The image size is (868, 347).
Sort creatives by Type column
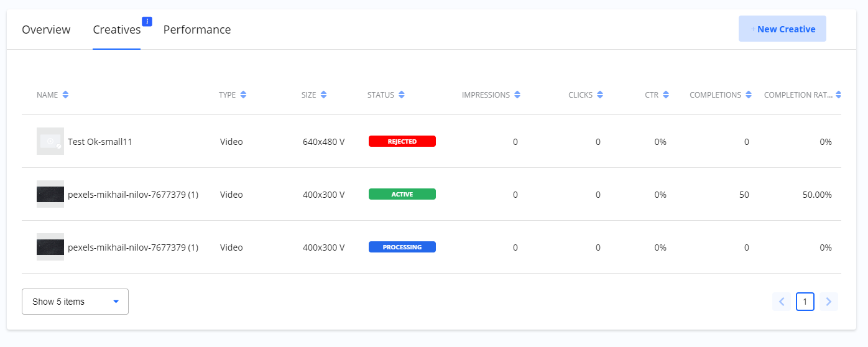click(243, 95)
